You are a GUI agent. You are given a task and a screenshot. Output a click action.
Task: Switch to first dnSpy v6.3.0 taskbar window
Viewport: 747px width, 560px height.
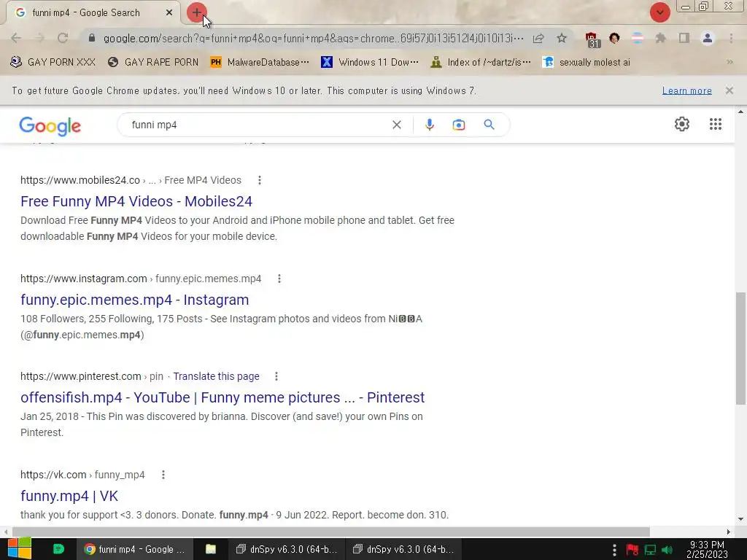click(286, 549)
